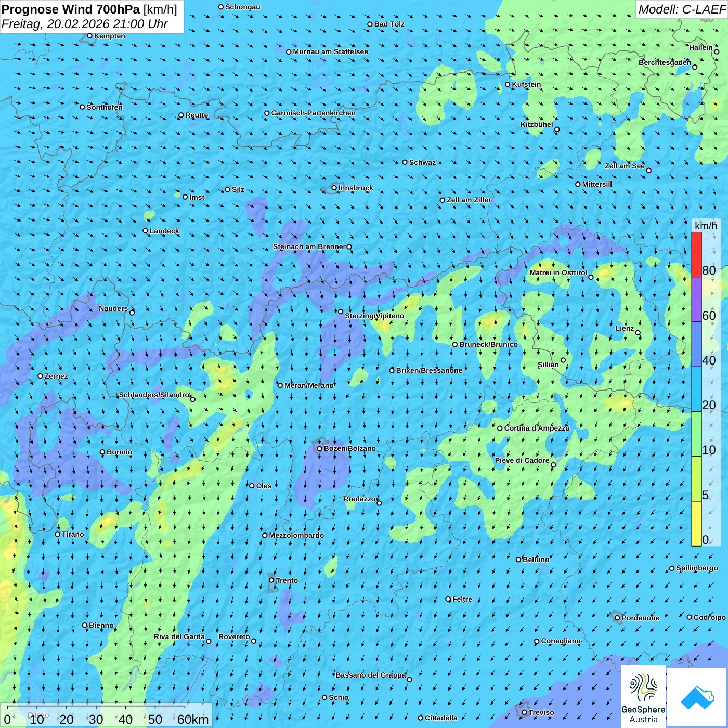Click the "60km" scale bar label
The width and height of the screenshot is (728, 728).
coord(192,719)
